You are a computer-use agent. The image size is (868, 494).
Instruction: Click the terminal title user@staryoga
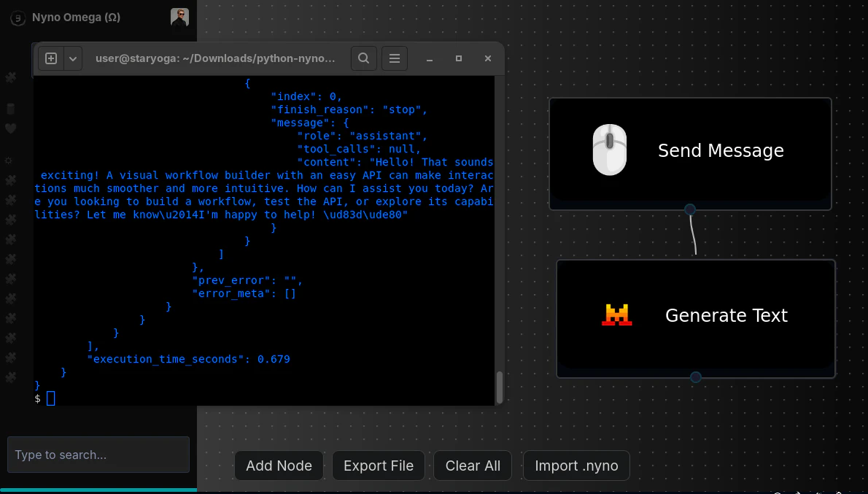[214, 58]
